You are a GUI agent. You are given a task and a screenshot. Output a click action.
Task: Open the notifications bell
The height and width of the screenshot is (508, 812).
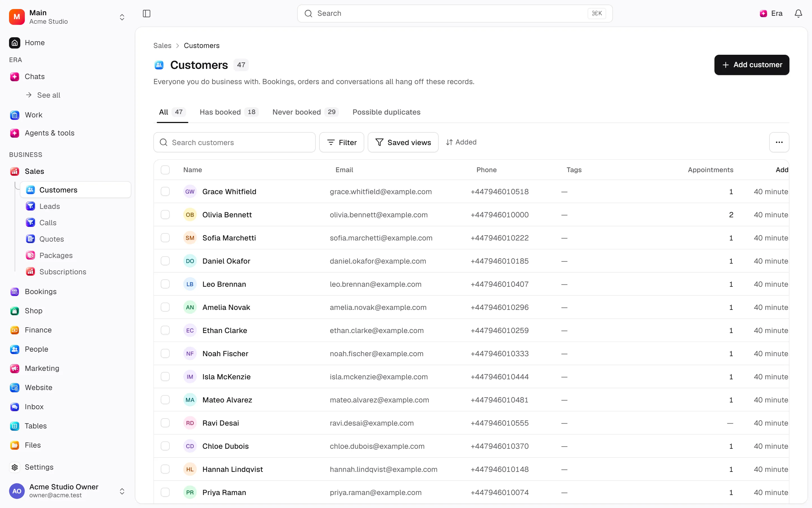pos(798,14)
